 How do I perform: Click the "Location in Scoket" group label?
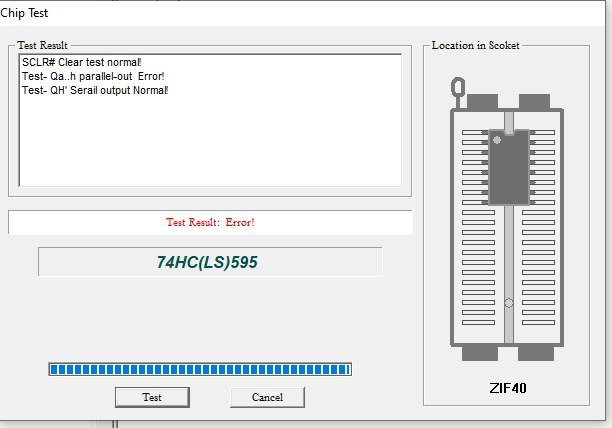[475, 45]
